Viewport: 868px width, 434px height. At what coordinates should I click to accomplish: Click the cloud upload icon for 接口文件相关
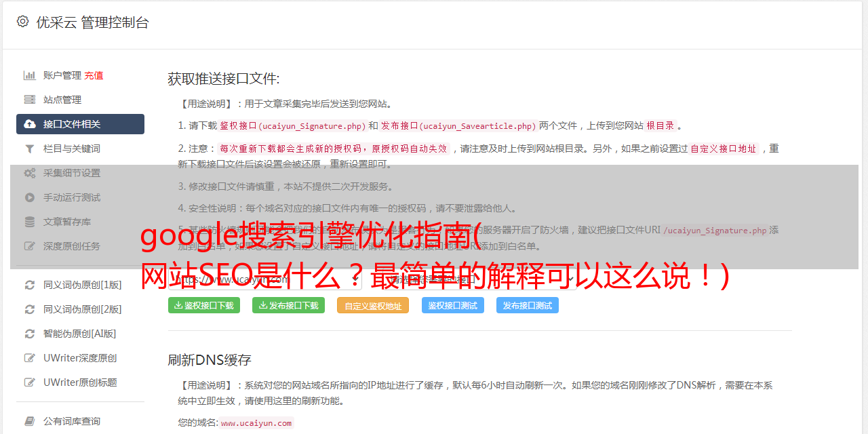pos(30,124)
